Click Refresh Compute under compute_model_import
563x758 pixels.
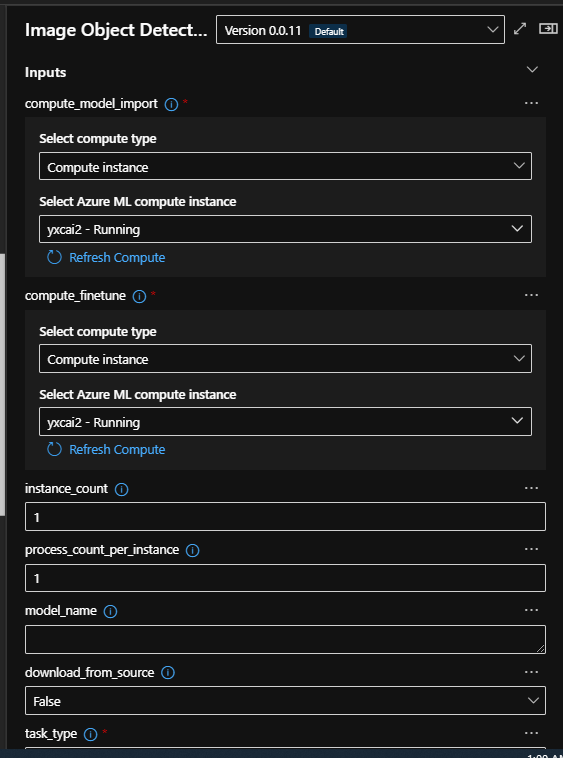[x=106, y=258]
